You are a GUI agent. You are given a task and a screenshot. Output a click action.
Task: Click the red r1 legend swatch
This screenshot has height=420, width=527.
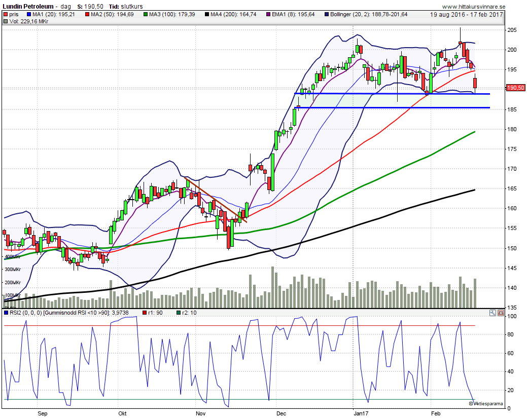(145, 313)
